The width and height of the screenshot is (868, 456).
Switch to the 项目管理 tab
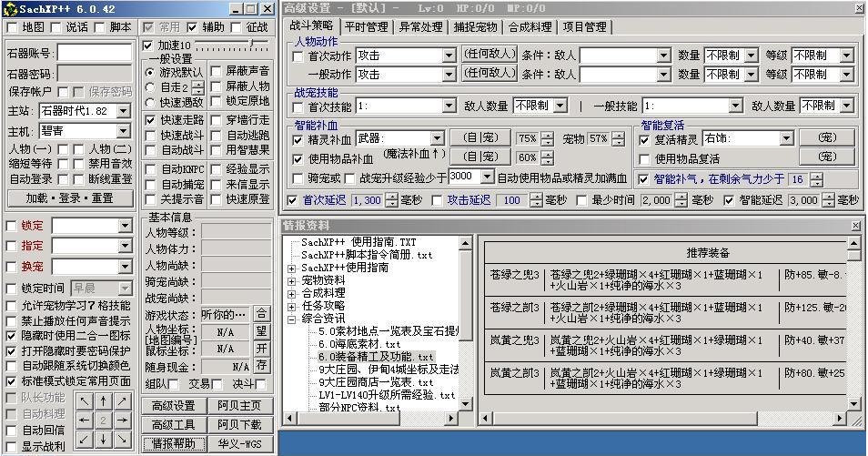click(x=584, y=27)
